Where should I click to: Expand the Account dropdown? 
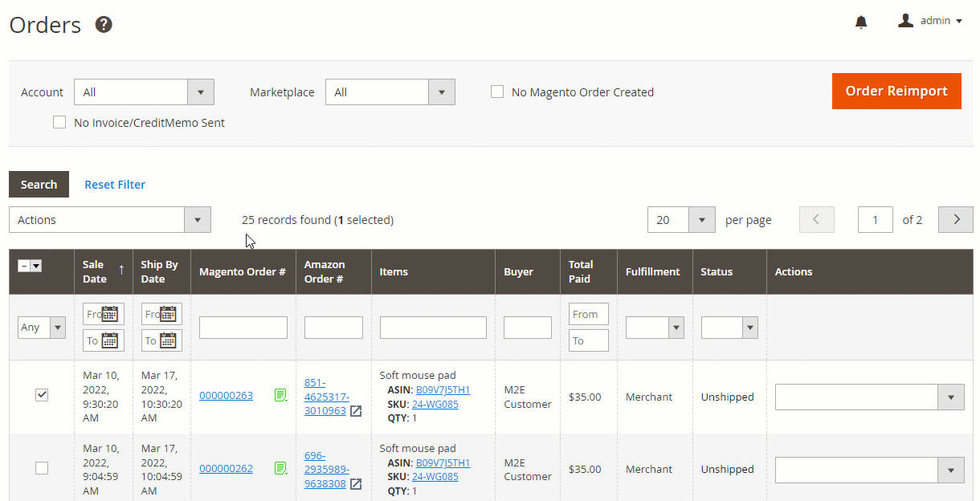pos(144,92)
